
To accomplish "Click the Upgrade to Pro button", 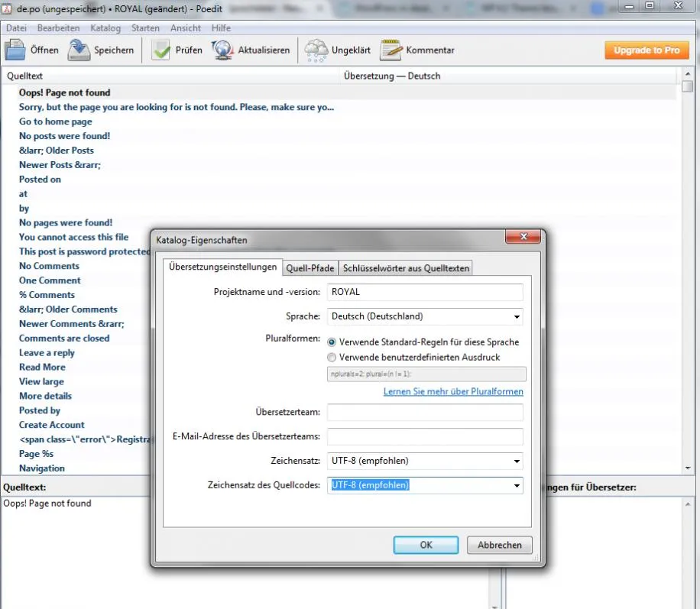I will pyautogui.click(x=647, y=50).
